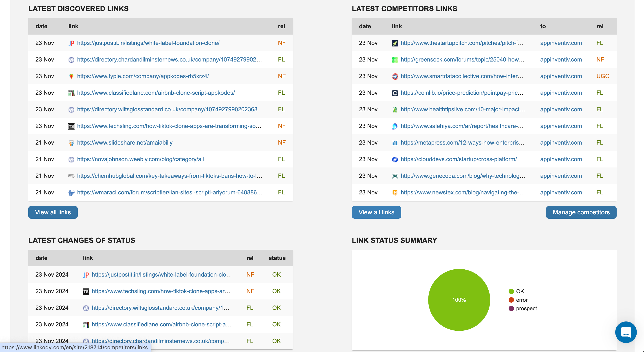
Task: Click the favicon next to the classifiedlane.com discovered link
Action: click(x=71, y=93)
